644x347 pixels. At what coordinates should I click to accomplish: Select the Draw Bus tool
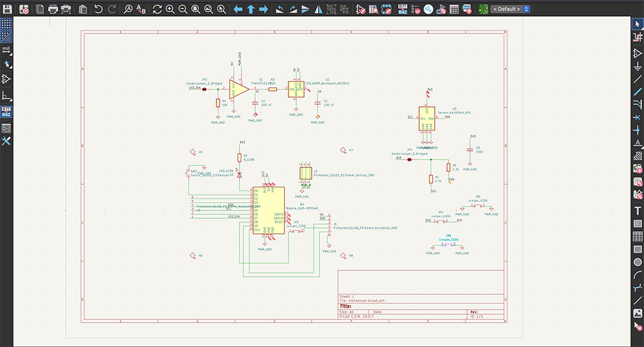(x=638, y=92)
